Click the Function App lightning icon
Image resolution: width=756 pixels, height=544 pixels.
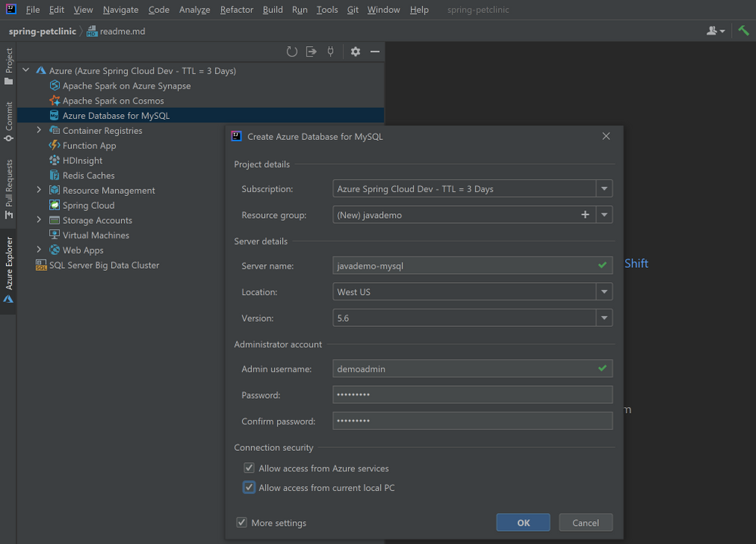(x=54, y=145)
